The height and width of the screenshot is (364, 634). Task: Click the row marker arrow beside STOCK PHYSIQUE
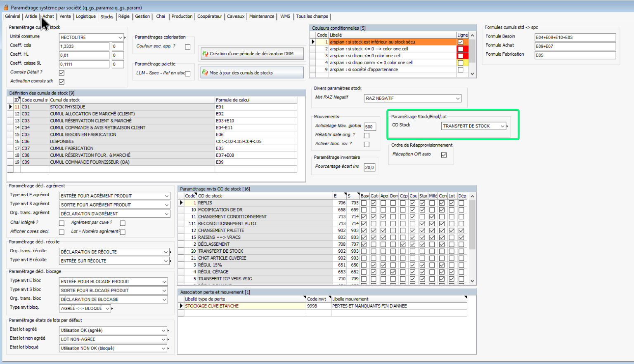pyautogui.click(x=10, y=107)
